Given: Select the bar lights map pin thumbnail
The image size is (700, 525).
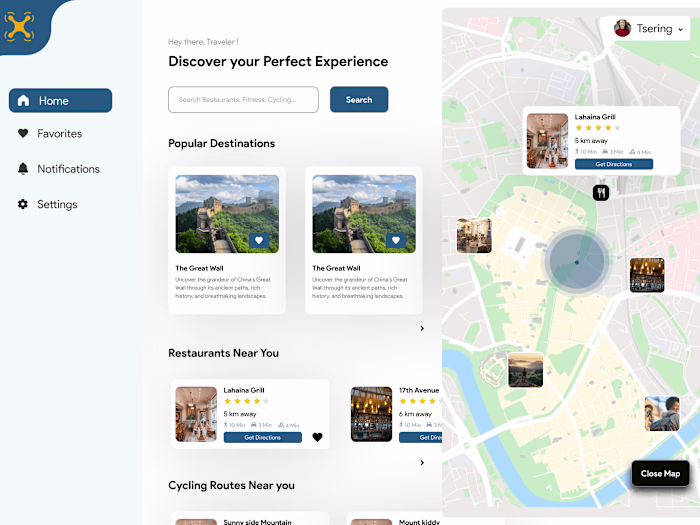Looking at the screenshot, I should (x=647, y=275).
